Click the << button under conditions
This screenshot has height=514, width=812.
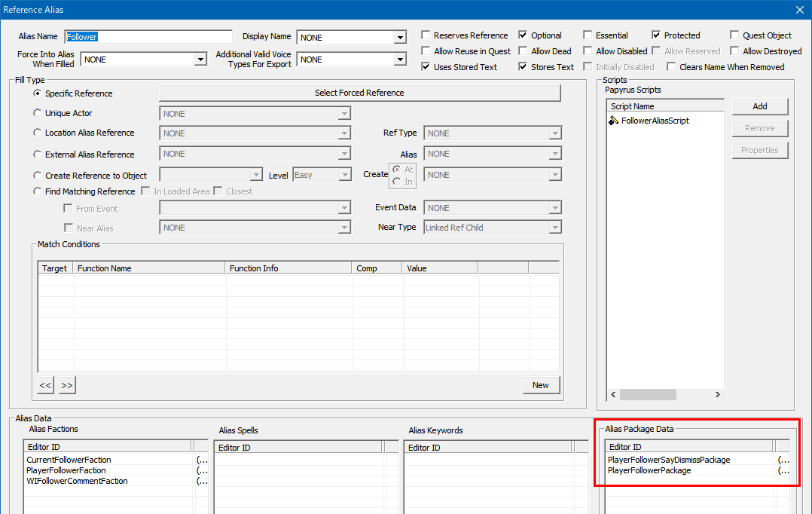tap(45, 385)
